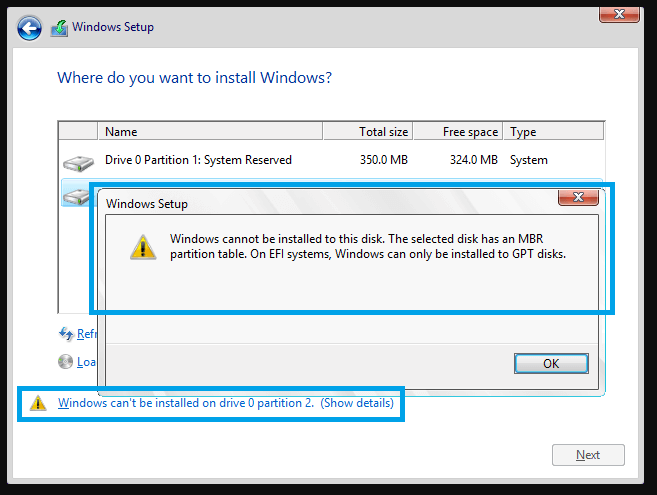
Task: Click the Type column header
Action: pos(554,132)
